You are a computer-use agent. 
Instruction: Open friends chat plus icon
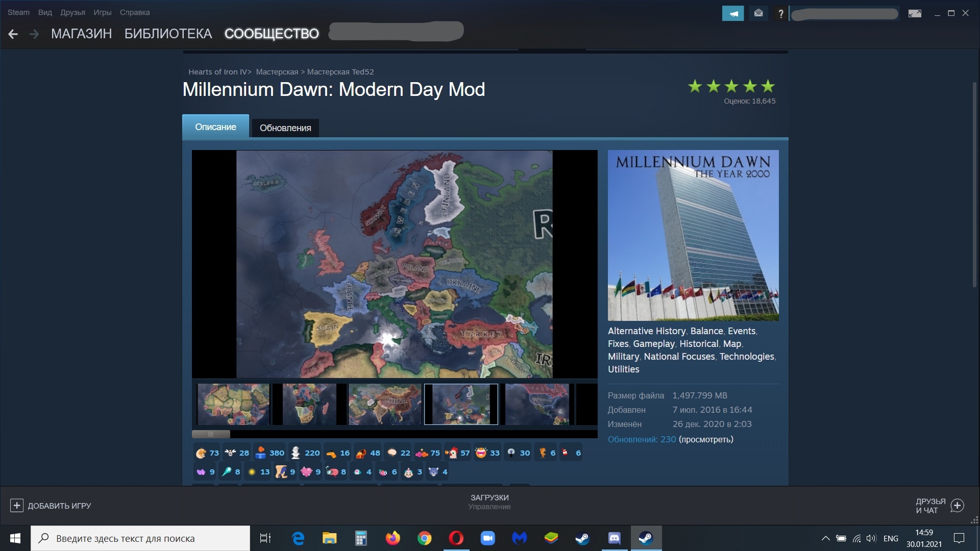point(958,506)
